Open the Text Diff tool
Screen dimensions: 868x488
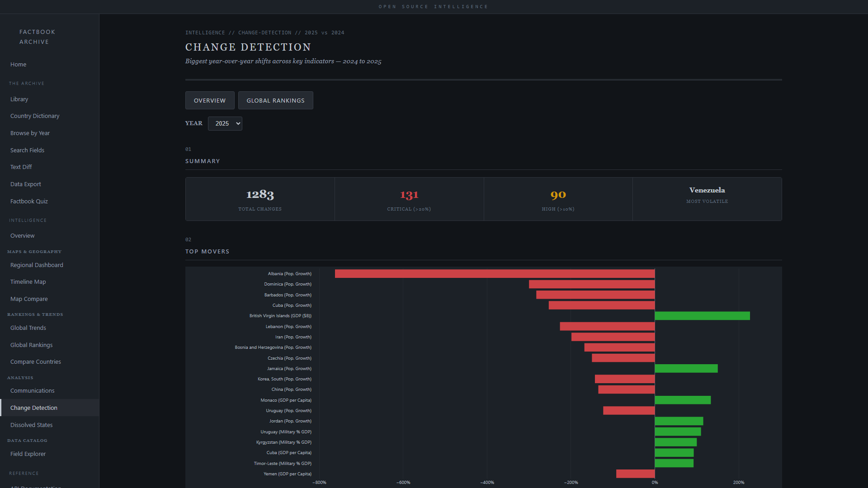[x=20, y=167]
